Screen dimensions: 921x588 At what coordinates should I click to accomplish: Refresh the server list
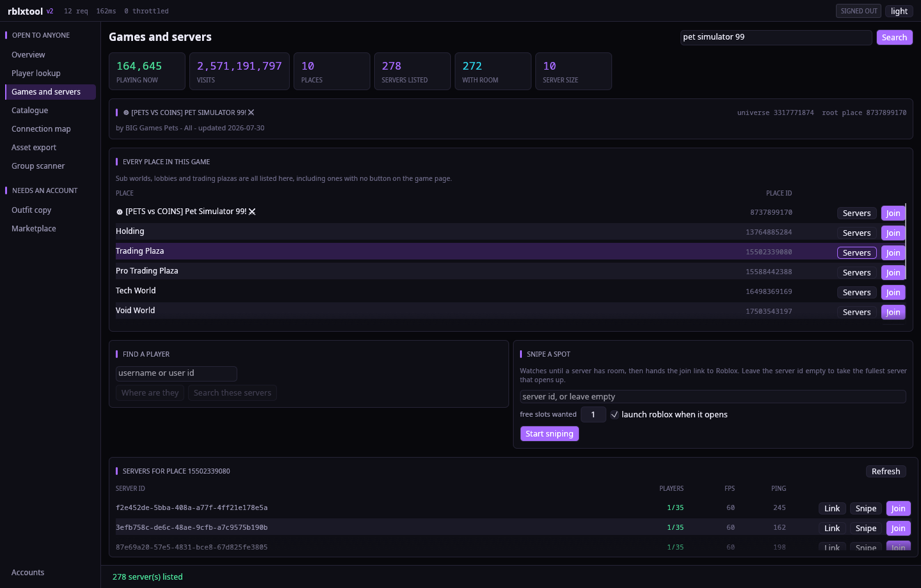pyautogui.click(x=886, y=472)
